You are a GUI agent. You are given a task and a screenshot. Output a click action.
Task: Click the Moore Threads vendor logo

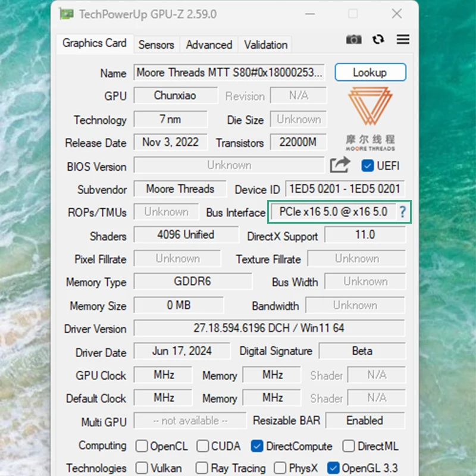pyautogui.click(x=370, y=119)
